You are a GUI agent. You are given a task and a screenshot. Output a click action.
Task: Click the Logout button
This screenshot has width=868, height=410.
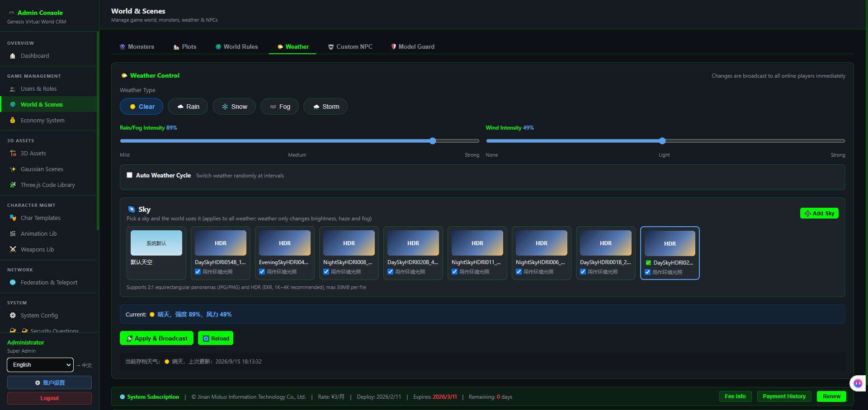[49, 398]
